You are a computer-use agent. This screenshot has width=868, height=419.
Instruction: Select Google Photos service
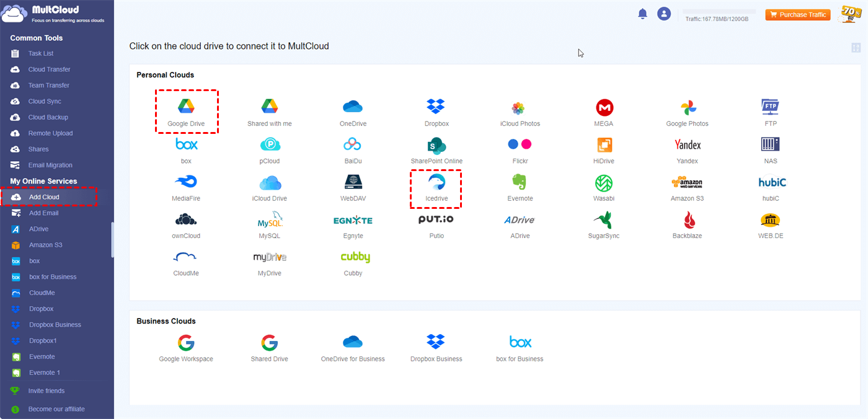687,113
